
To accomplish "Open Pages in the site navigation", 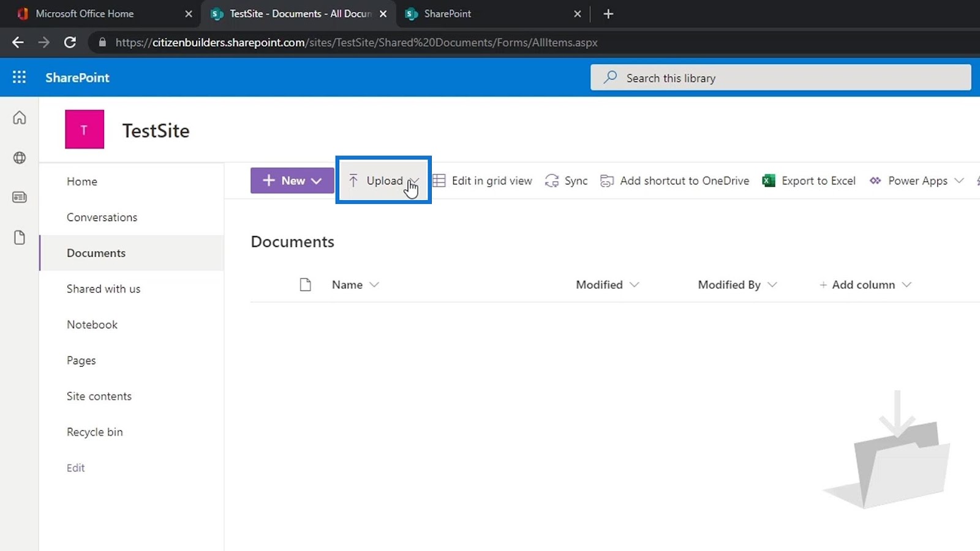I will pyautogui.click(x=81, y=361).
